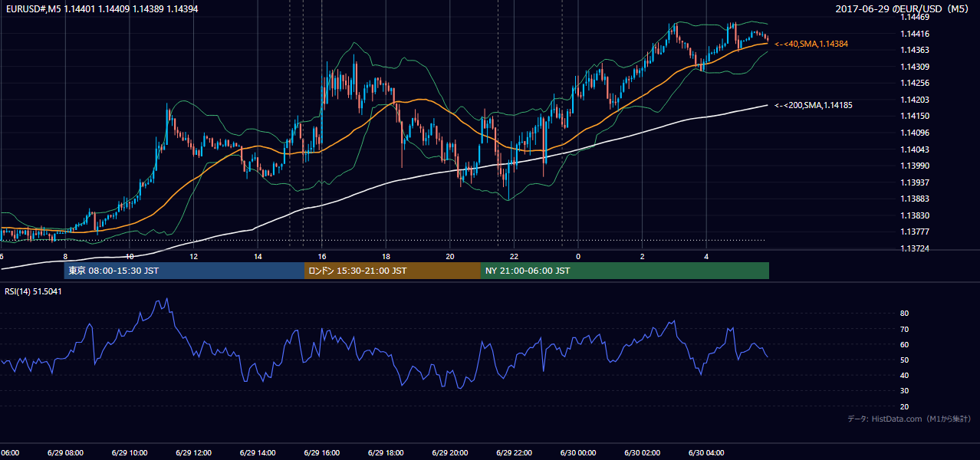The image size is (980, 460).
Task: Click the 1.13883 price axis label
Action: [915, 199]
